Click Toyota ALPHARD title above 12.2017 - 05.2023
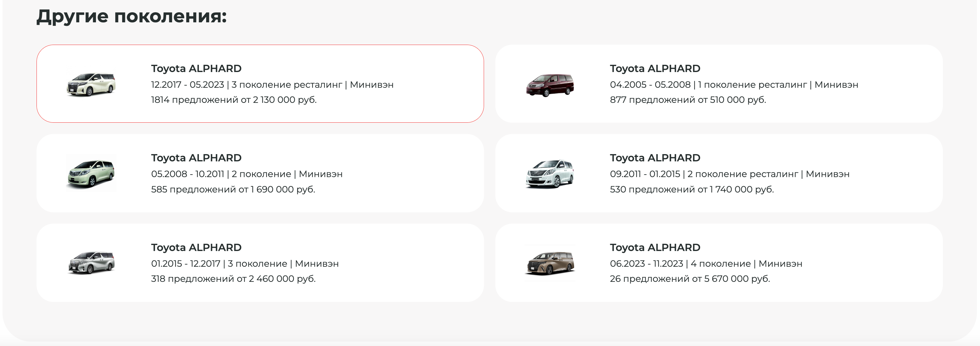 [x=196, y=69]
